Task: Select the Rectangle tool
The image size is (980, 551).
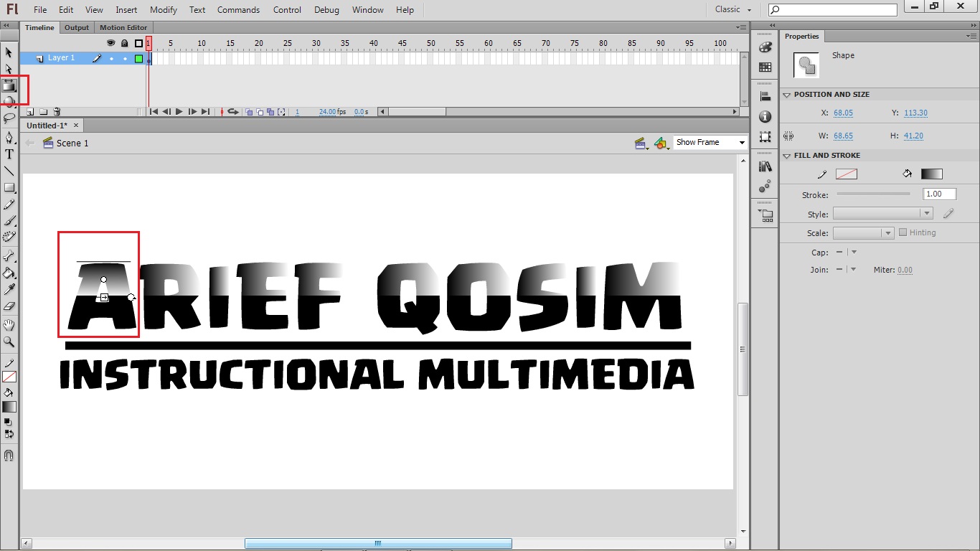Action: coord(9,188)
